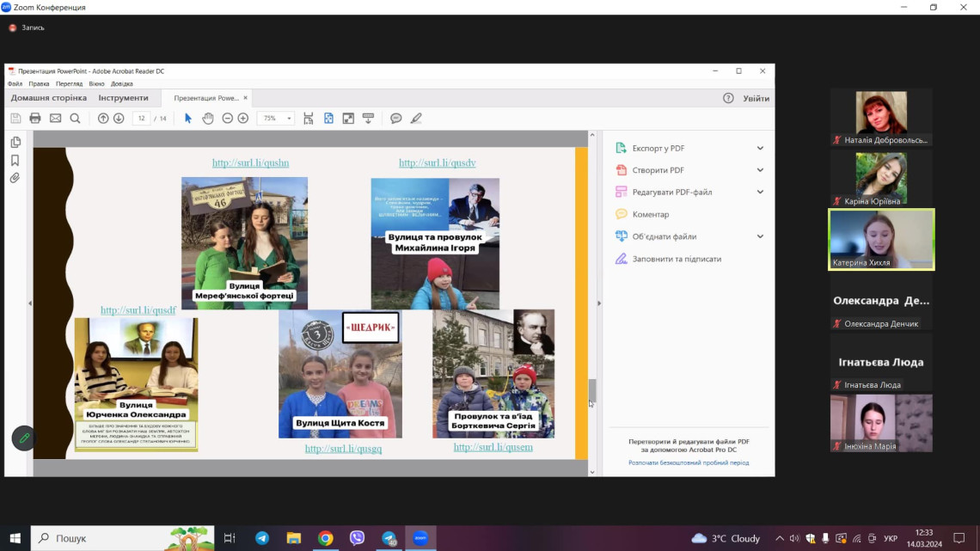Select the hand pan tool
The height and width of the screenshot is (551, 980).
(208, 119)
